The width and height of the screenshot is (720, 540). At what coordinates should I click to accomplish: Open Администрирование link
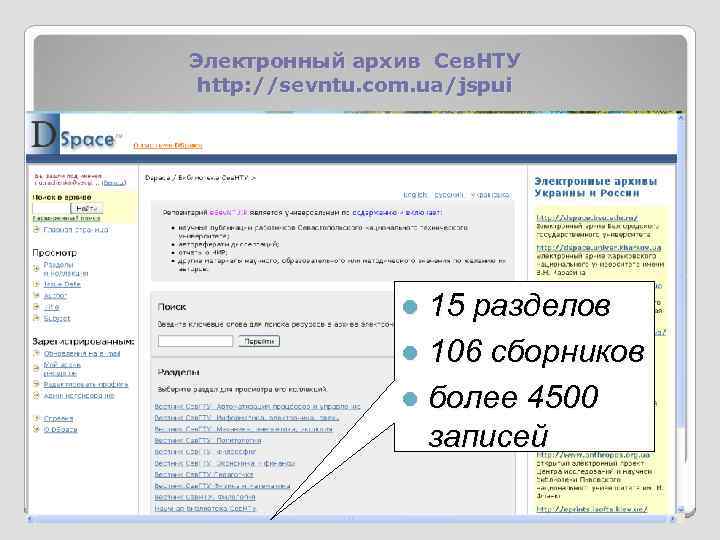(x=79, y=395)
